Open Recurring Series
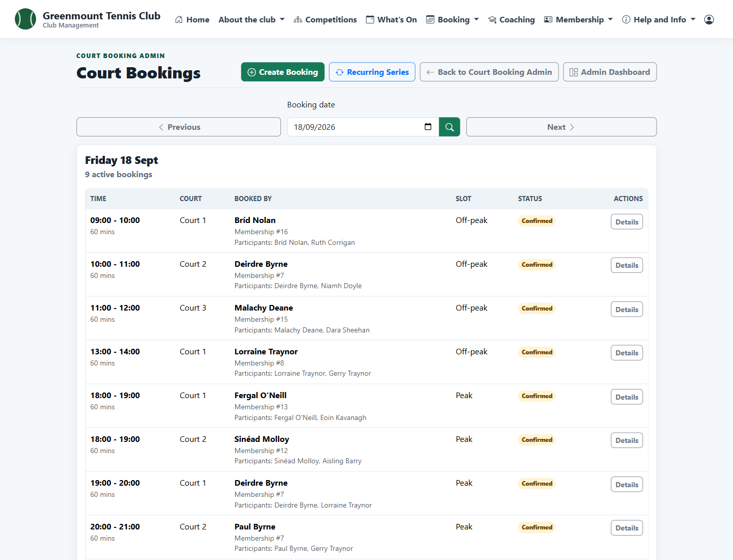This screenshot has height=560, width=733. (x=372, y=72)
